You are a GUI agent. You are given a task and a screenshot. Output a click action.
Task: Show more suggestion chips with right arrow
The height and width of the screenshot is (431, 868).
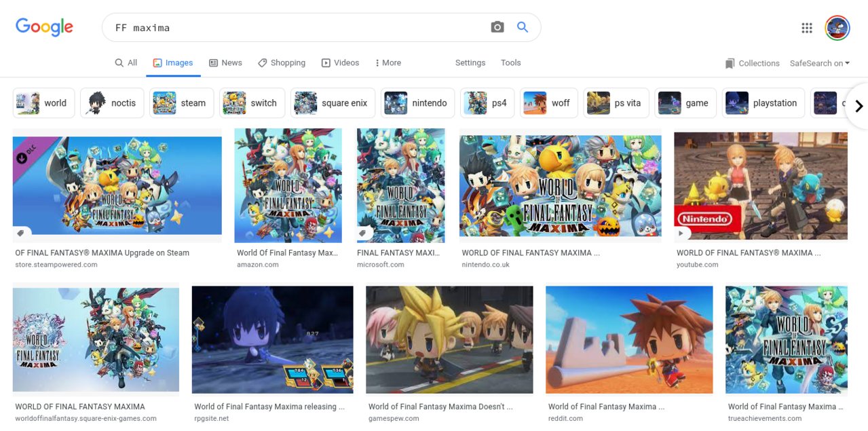tap(858, 106)
